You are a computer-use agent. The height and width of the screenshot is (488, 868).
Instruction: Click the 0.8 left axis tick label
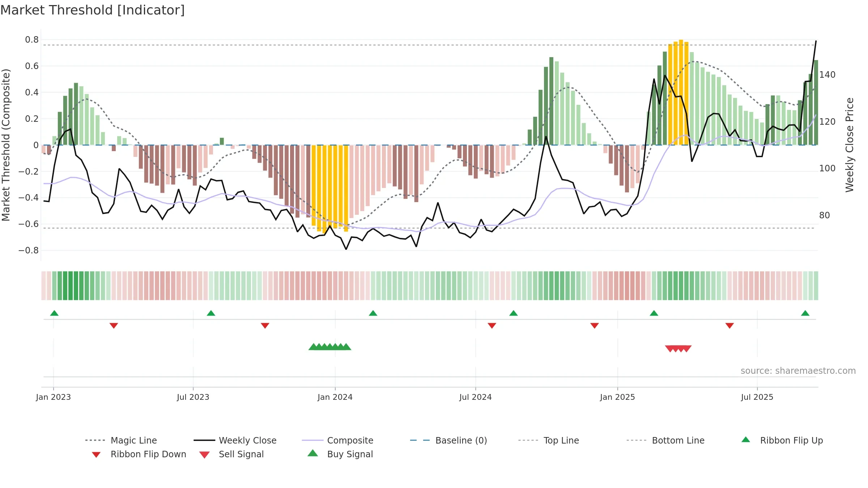click(32, 40)
